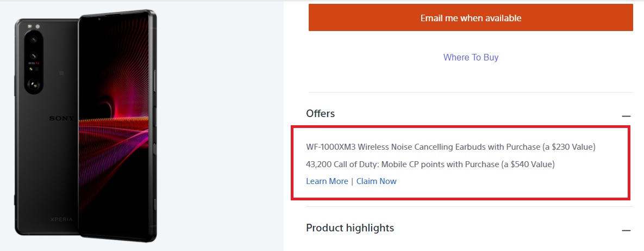Collapse Product highlights using minus icon
Image resolution: width=644 pixels, height=251 pixels.
coord(626,230)
